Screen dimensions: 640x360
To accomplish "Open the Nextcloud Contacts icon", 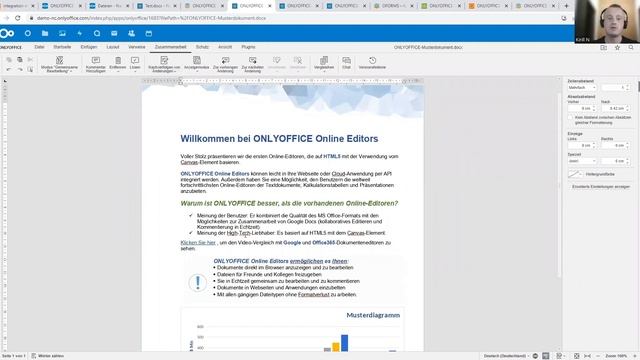I will pos(131,33).
